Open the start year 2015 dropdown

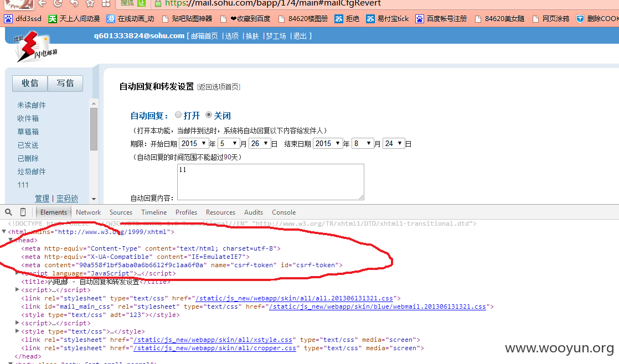[x=194, y=143]
